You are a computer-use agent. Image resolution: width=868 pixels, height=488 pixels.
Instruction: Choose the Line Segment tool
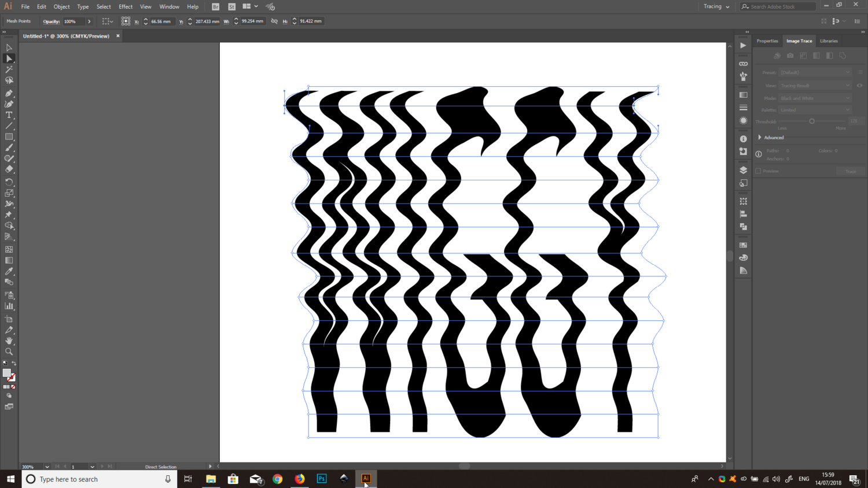click(9, 126)
